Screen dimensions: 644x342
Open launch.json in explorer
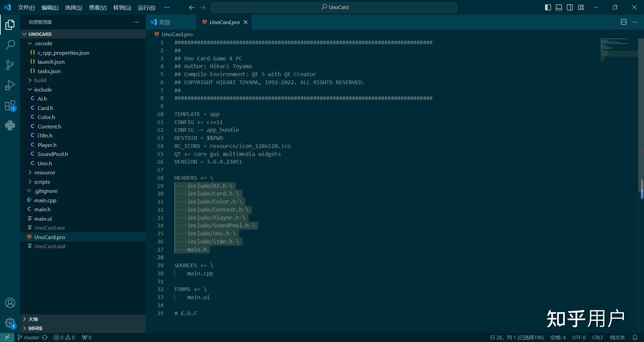point(83,62)
